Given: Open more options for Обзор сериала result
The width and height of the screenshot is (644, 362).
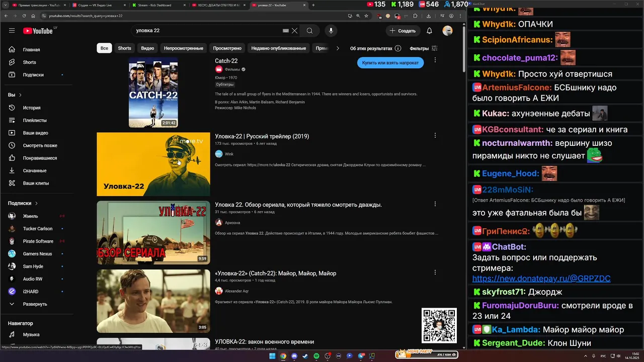Looking at the screenshot, I should coord(435,204).
